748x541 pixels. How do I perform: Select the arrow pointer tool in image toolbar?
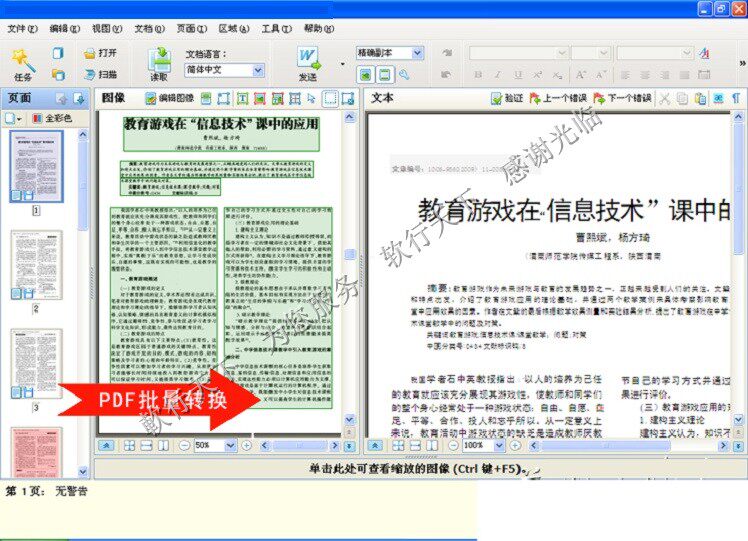click(312, 98)
